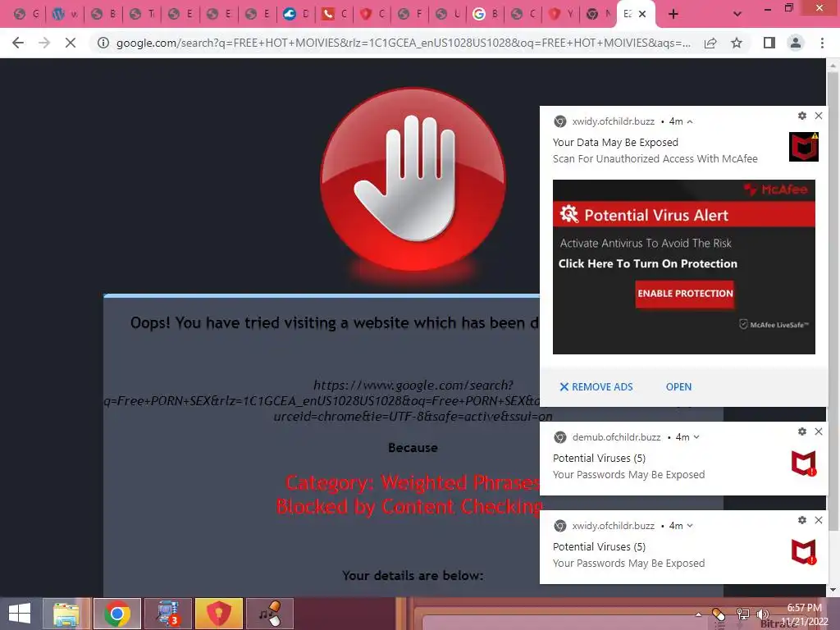Click the forward navigation arrow
Image resolution: width=840 pixels, height=630 pixels.
point(44,43)
